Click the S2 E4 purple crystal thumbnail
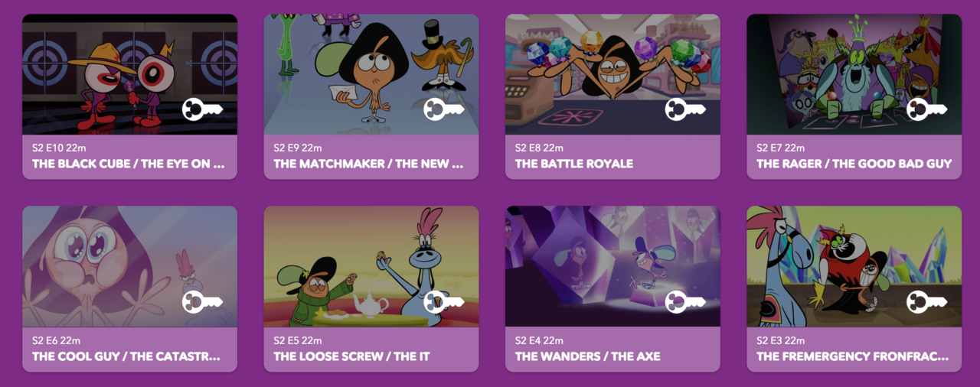Screen dimensions: 980x387 tap(612, 266)
